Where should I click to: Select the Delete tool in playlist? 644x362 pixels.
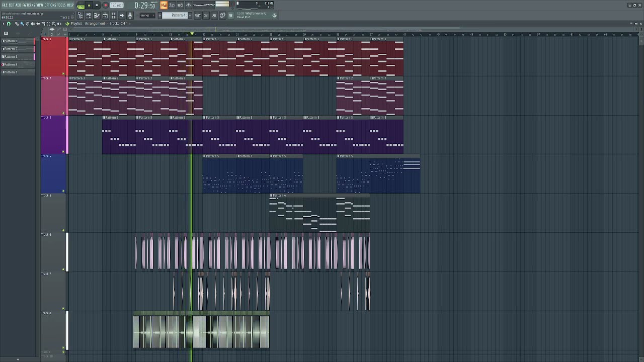coord(27,24)
